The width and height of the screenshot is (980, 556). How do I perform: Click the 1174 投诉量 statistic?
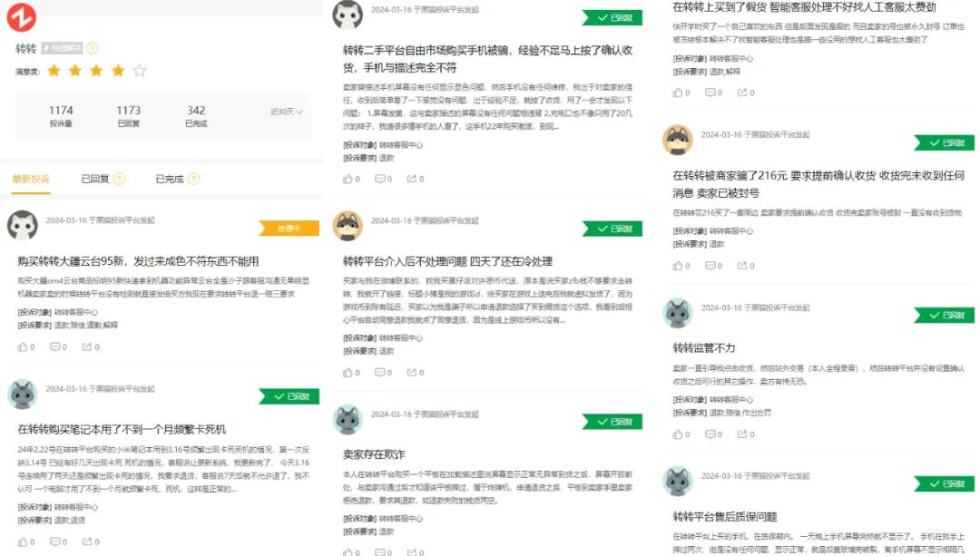tap(61, 116)
